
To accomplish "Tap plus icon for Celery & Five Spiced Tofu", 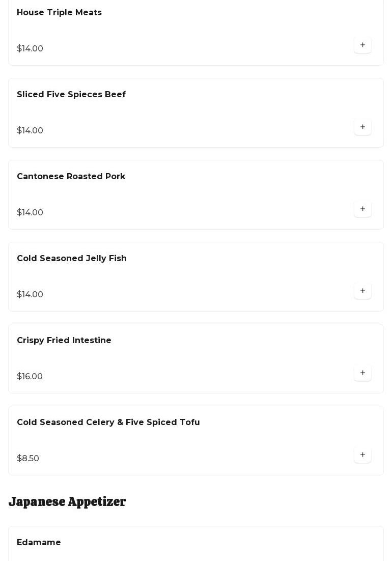I will pos(362,455).
